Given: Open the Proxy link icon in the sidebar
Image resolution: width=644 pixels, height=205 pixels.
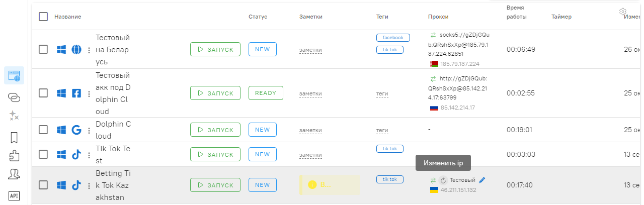Looking at the screenshot, I should point(14,97).
